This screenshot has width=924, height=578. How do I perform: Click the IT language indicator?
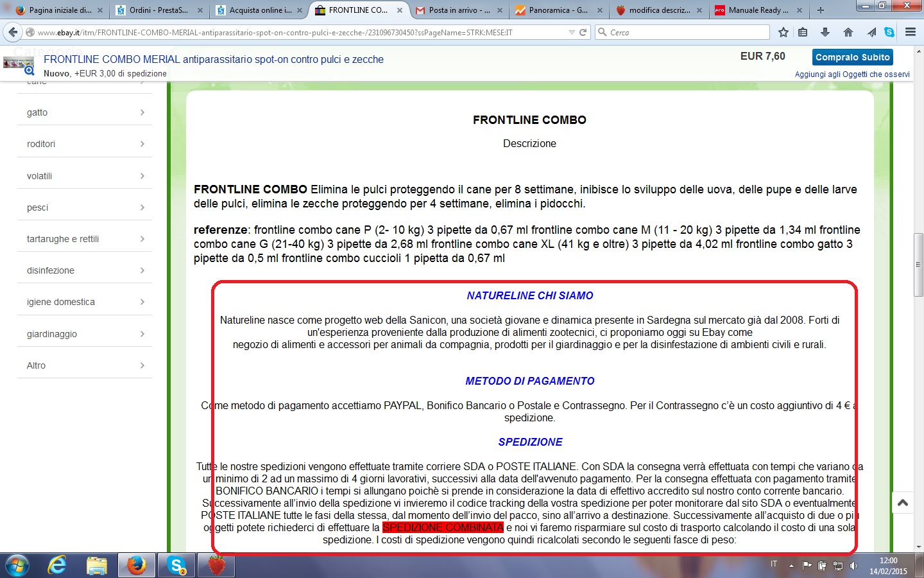[x=774, y=564]
